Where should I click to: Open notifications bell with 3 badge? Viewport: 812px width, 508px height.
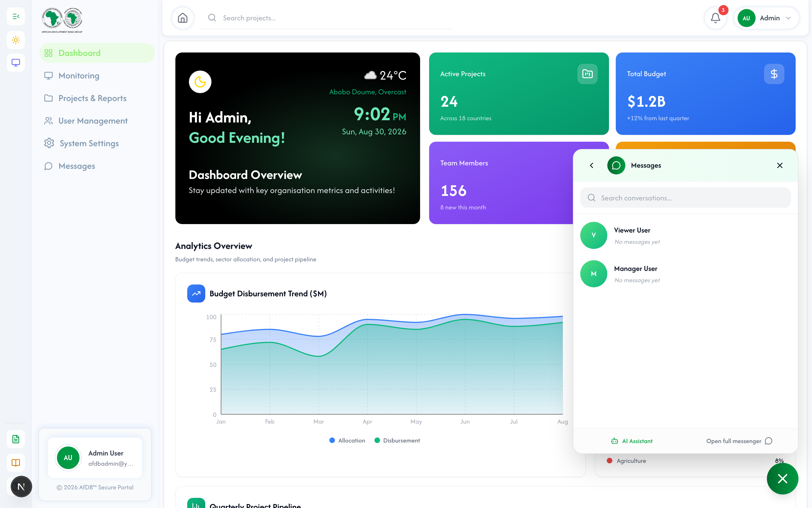coord(715,18)
